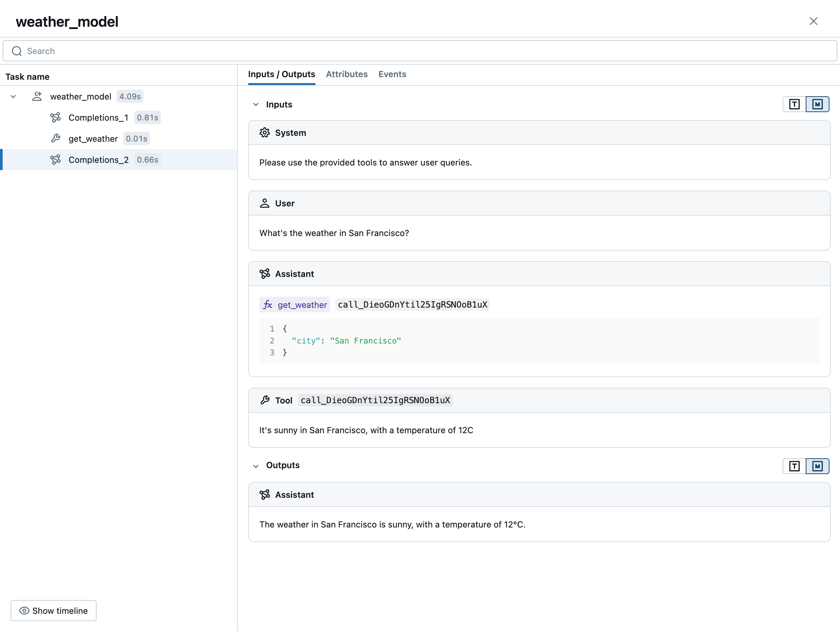Screen dimensions: 840x631
Task: Switch Inputs to plain text view
Action: (794, 105)
